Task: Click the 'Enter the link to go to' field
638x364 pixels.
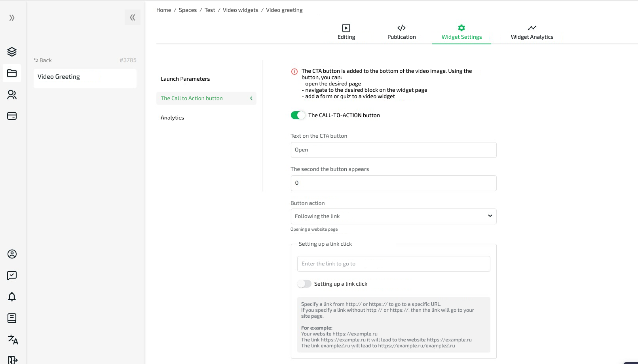Action: [393, 264]
